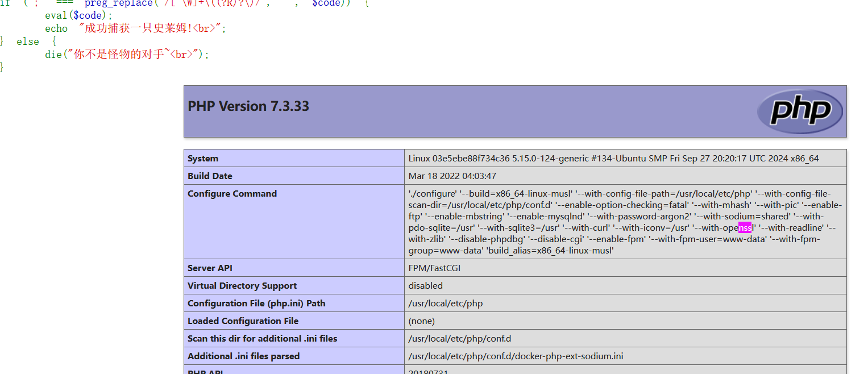The height and width of the screenshot is (374, 868).
Task: Click the '(none)' value cell
Action: (x=625, y=321)
